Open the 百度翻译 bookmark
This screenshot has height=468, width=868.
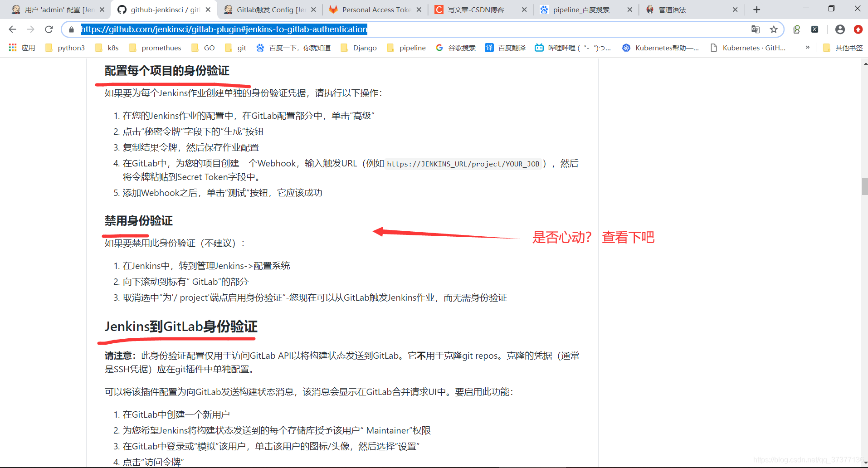505,48
